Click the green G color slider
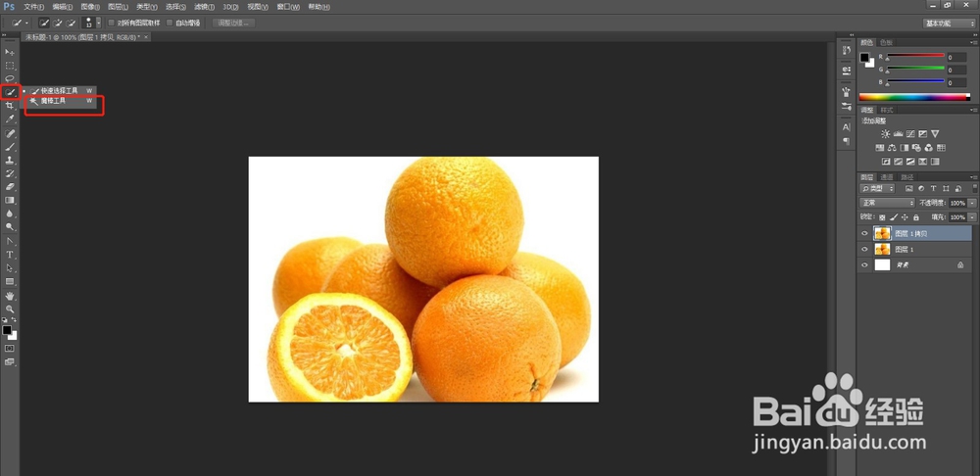This screenshot has height=476, width=980. point(915,69)
